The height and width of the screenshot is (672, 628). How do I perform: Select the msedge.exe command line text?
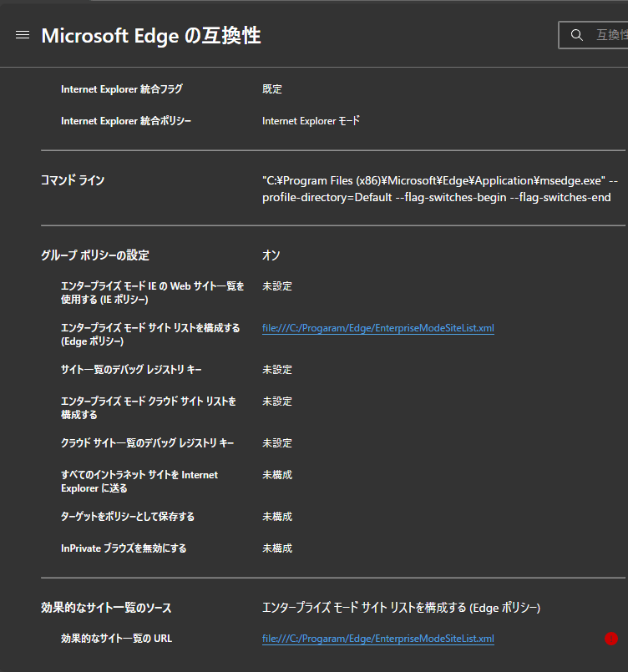click(x=440, y=189)
